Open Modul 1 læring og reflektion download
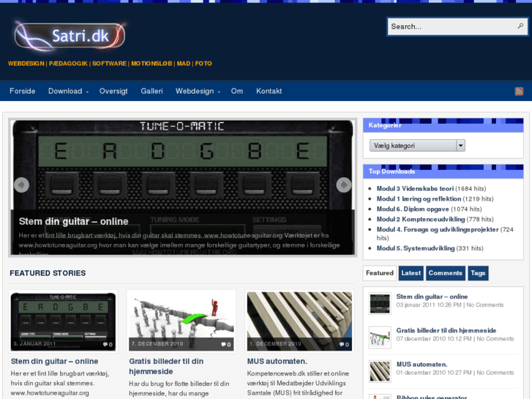This screenshot has width=532, height=399. point(419,199)
